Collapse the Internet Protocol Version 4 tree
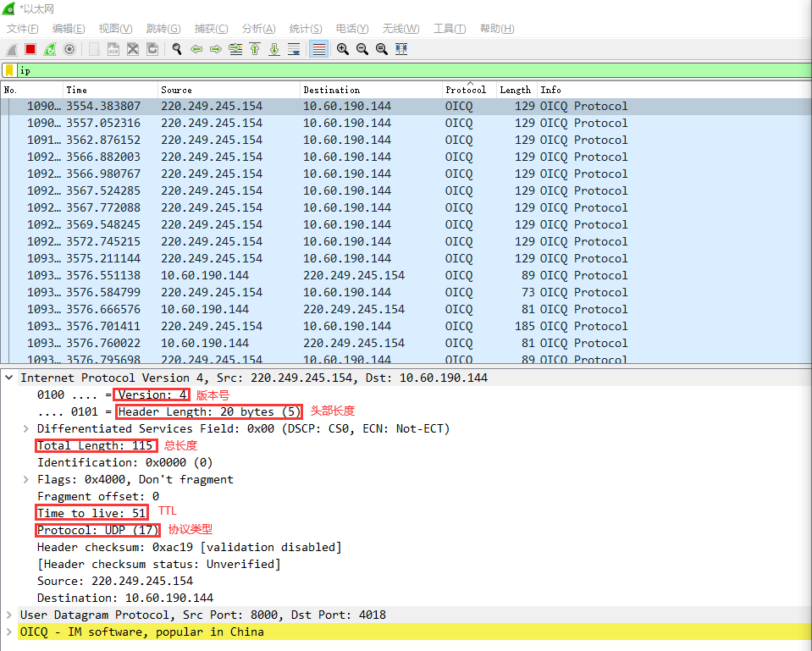The image size is (812, 651). click(8, 378)
